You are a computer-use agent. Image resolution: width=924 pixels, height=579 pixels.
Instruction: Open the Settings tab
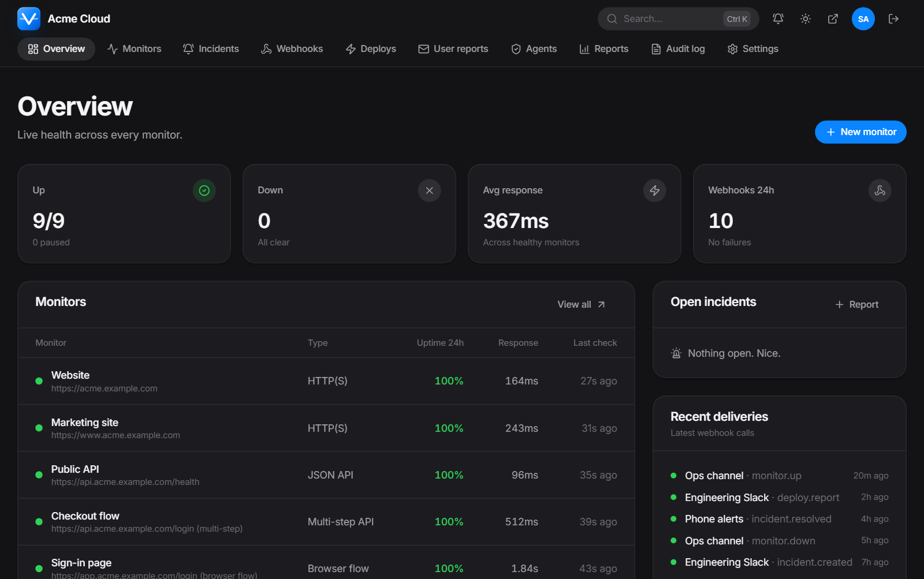752,49
